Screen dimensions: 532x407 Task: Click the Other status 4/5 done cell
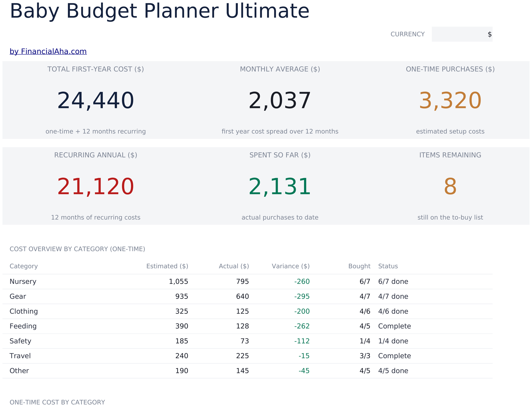(393, 371)
